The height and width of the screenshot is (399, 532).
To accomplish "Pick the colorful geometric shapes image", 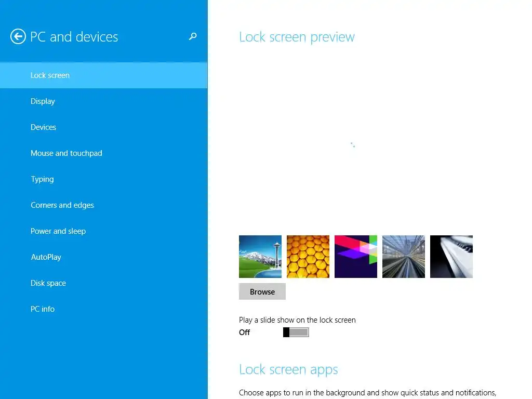I will (x=356, y=257).
